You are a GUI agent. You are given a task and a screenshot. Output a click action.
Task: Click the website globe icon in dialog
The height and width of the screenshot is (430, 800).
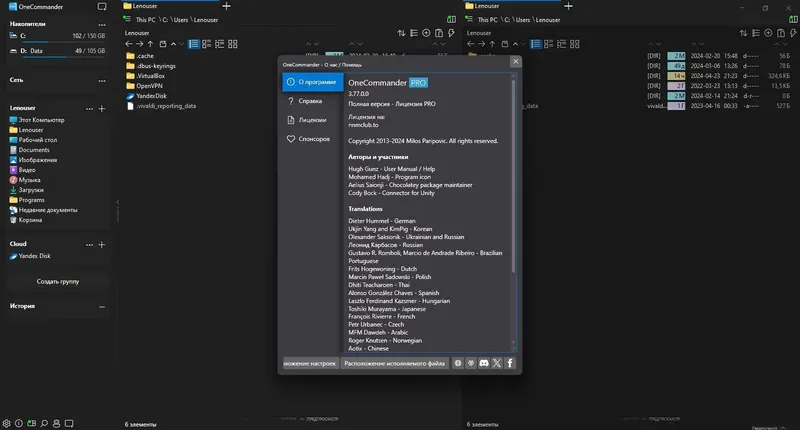click(x=458, y=363)
